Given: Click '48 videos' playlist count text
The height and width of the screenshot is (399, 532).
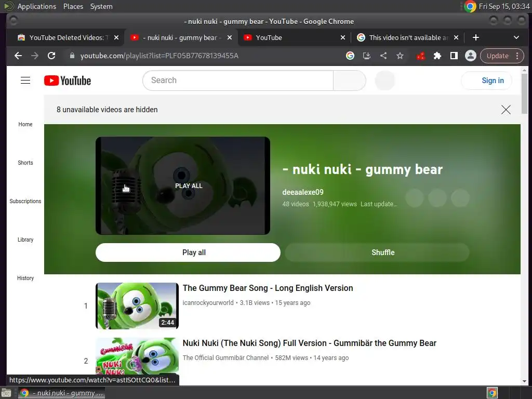Looking at the screenshot, I should click(296, 204).
